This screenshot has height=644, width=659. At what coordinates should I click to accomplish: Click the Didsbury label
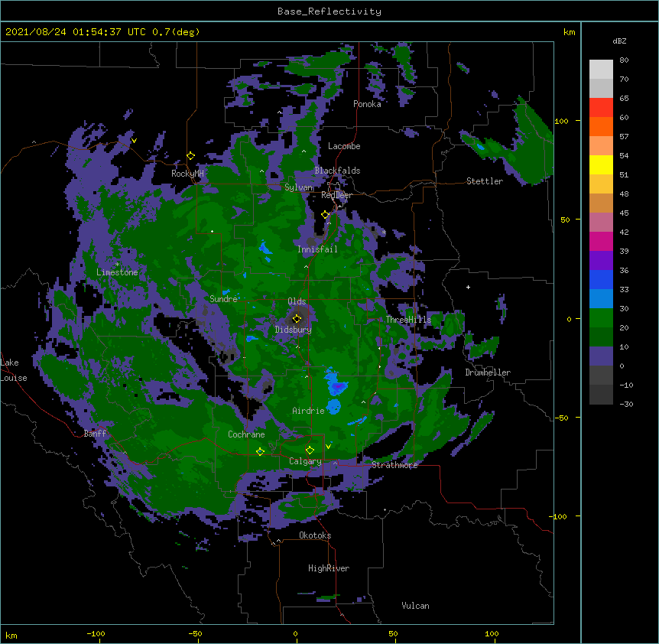294,330
